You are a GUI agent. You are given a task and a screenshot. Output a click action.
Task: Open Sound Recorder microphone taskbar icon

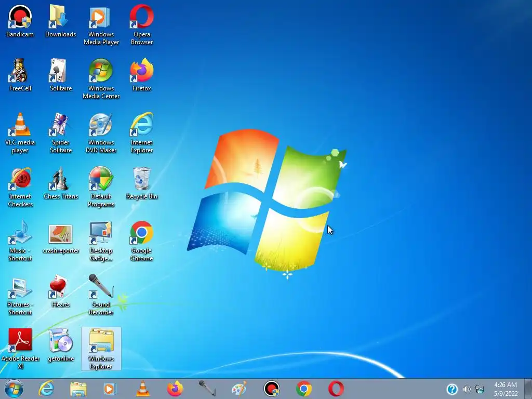click(207, 389)
